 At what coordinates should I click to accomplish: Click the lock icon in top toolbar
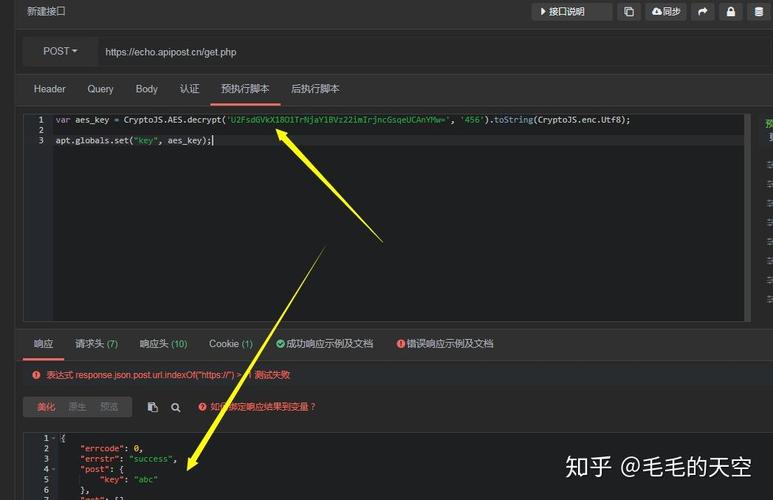point(731,11)
